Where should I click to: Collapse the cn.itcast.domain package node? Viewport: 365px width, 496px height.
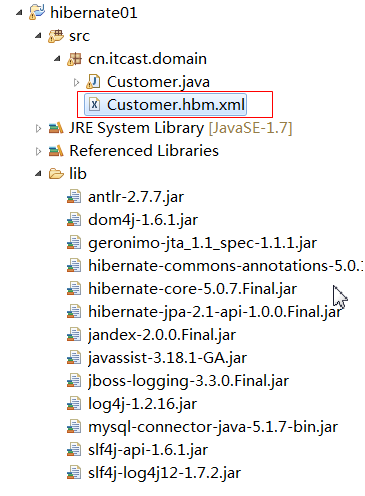57,59
